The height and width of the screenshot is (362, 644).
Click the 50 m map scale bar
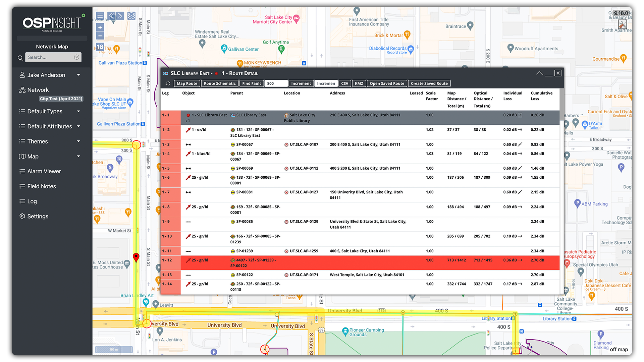(114, 350)
